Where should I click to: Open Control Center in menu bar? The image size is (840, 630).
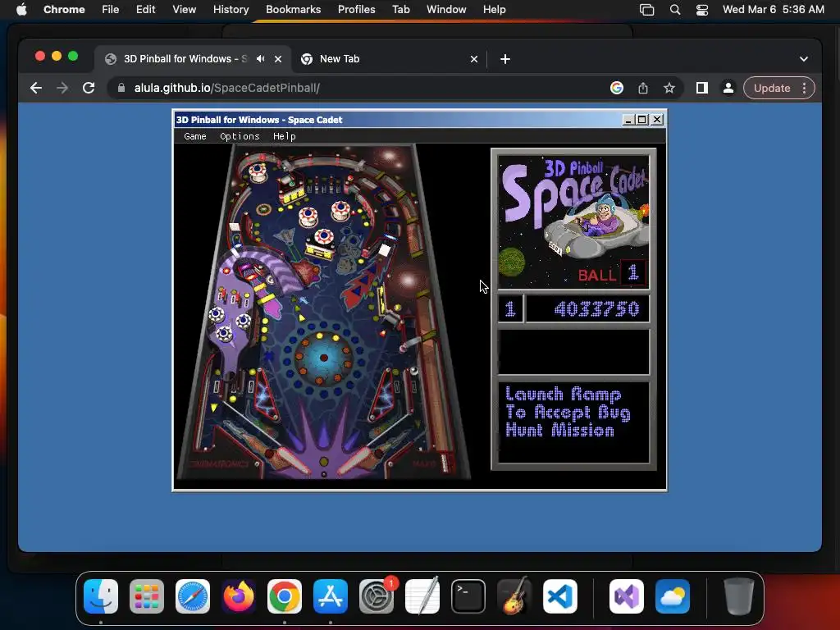click(702, 10)
